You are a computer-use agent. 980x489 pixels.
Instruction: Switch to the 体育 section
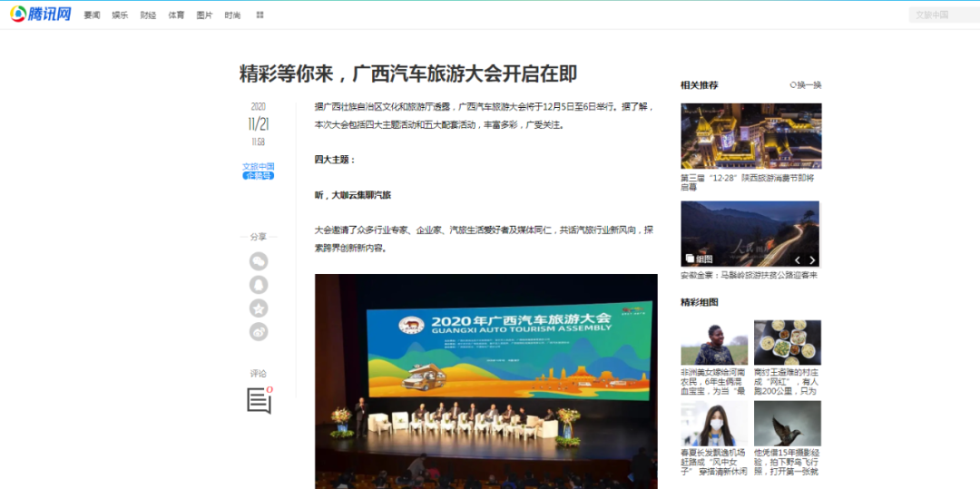pyautogui.click(x=176, y=15)
